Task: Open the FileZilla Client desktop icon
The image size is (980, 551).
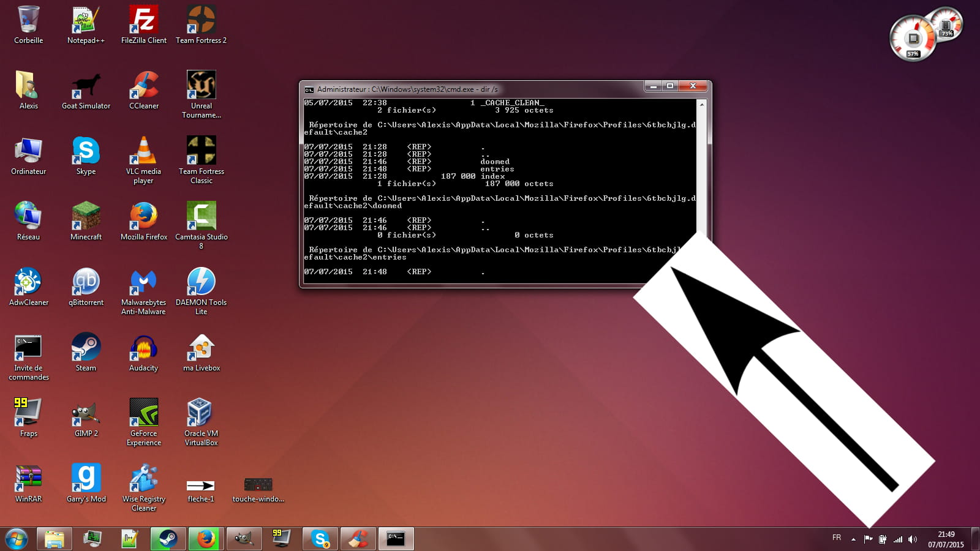Action: coord(143,21)
